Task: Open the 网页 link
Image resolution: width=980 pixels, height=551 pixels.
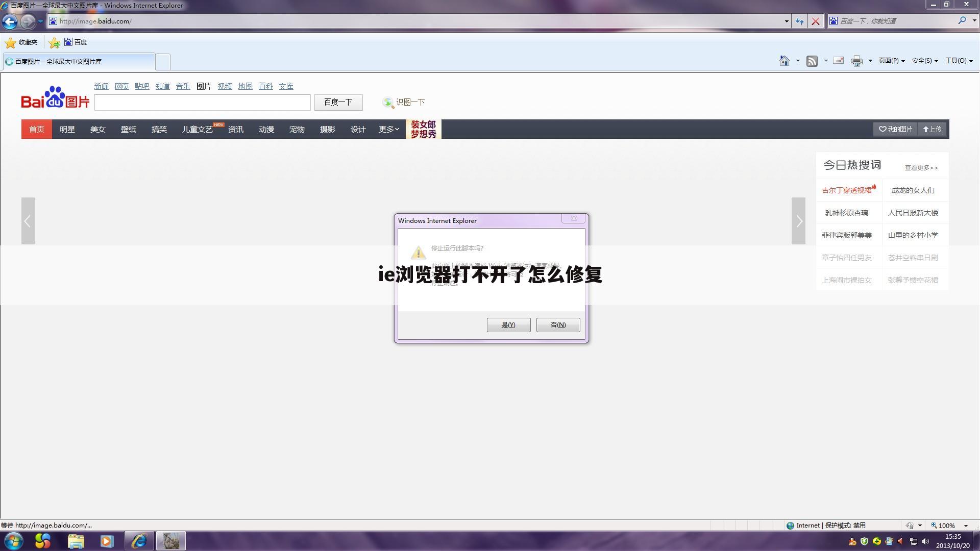Action: 121,86
